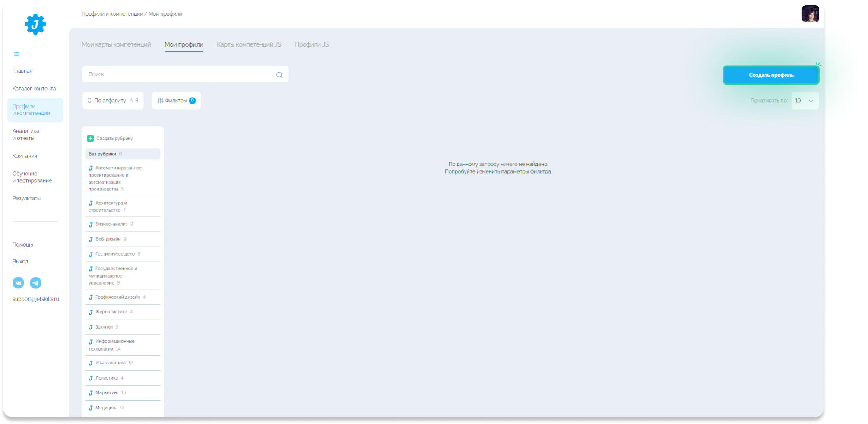Click the J icon beside Журналистика

(91, 312)
